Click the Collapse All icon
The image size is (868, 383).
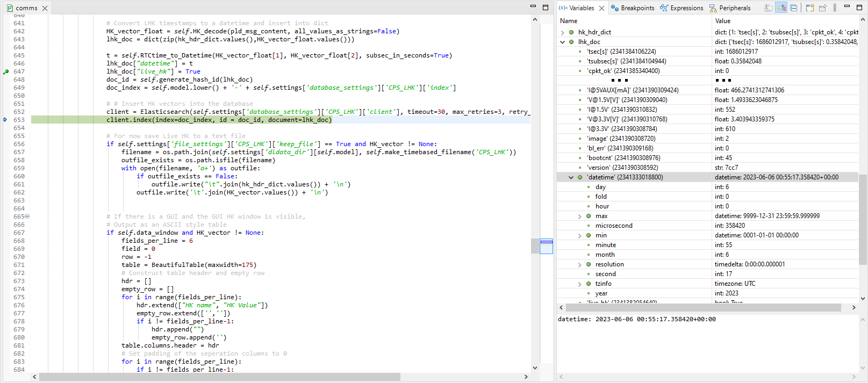tap(794, 8)
